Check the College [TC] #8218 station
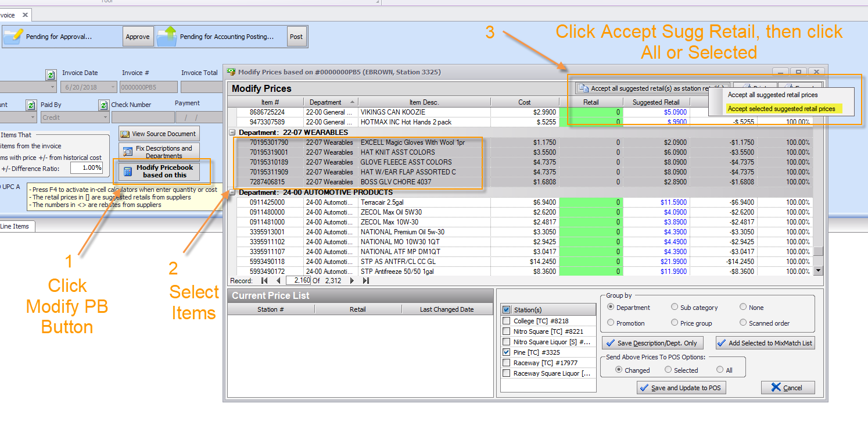Viewport: 868px width, 446px height. click(507, 321)
